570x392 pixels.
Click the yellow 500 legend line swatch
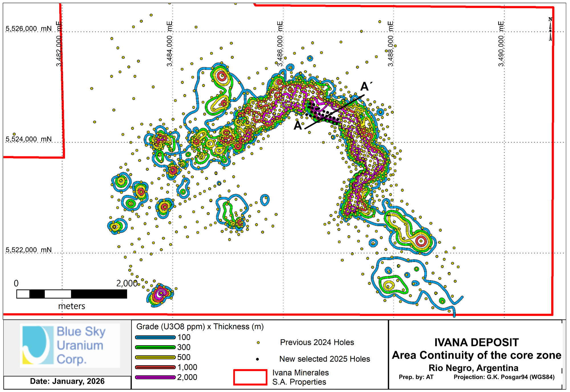[155, 357]
